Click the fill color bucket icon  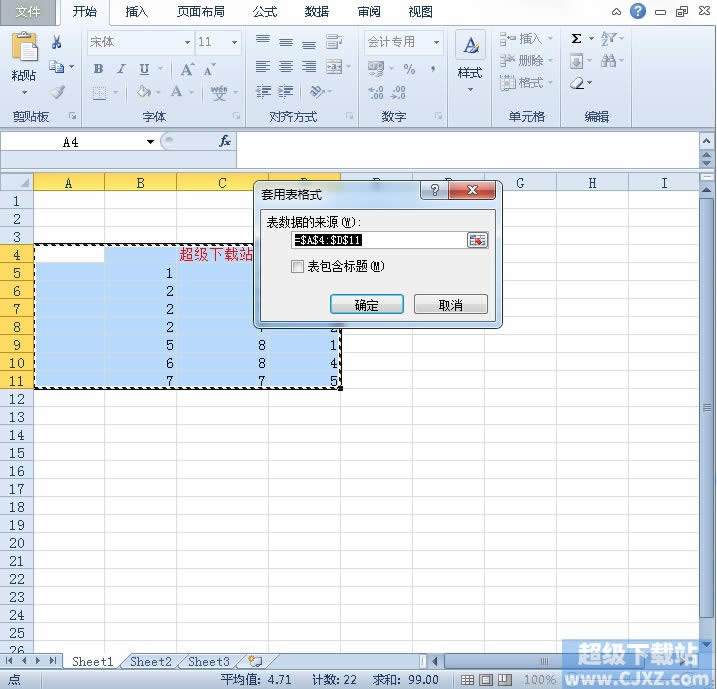pyautogui.click(x=144, y=92)
